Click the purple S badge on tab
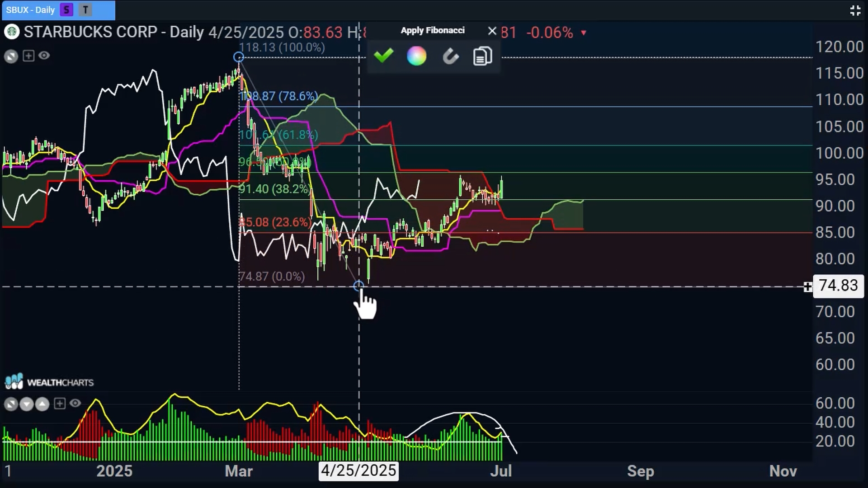The width and height of the screenshot is (868, 488). point(67,10)
